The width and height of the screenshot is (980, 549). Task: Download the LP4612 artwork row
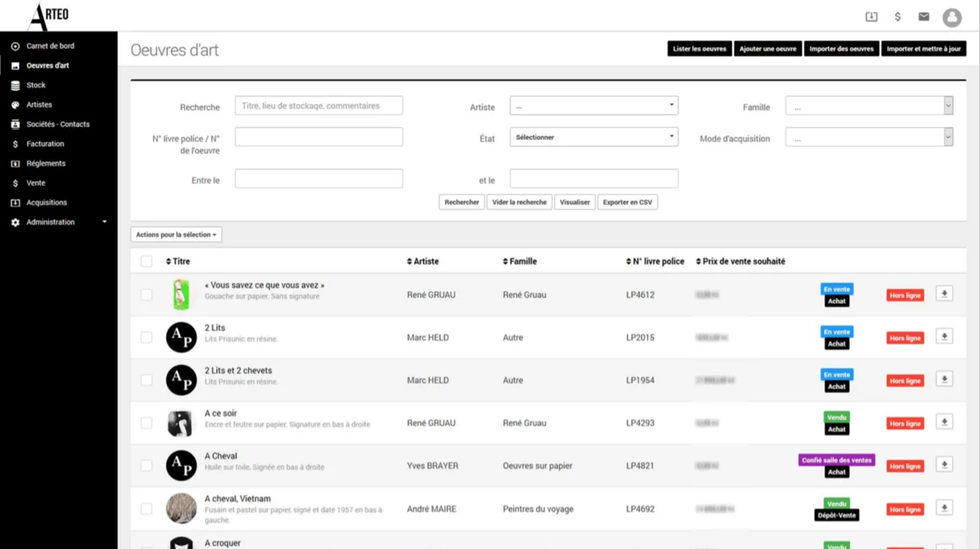[944, 294]
